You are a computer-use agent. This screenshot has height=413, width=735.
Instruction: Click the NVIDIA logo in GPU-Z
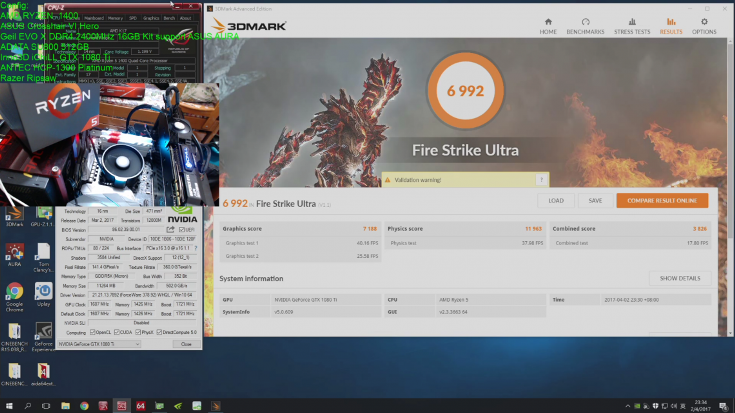pyautogui.click(x=182, y=216)
